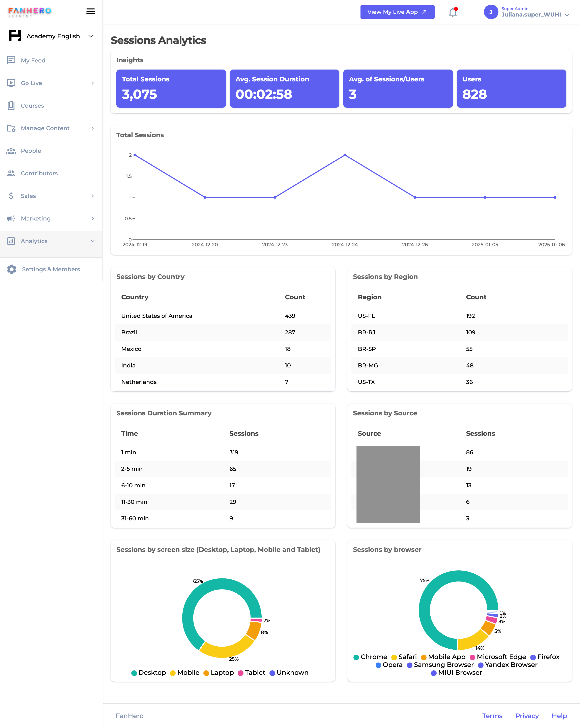Toggle MIUI Browser legend entry

[x=457, y=673]
